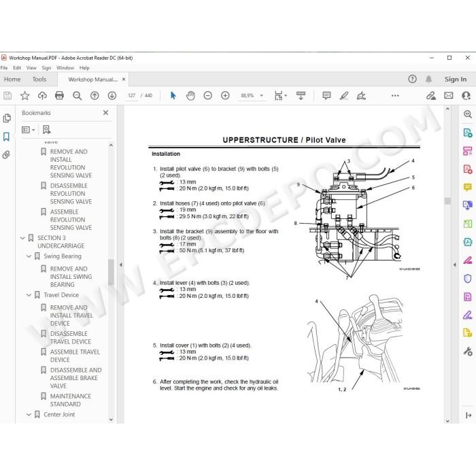Open Page Thumbnails panel
The width and height of the screenshot is (476, 476).
coord(7,118)
